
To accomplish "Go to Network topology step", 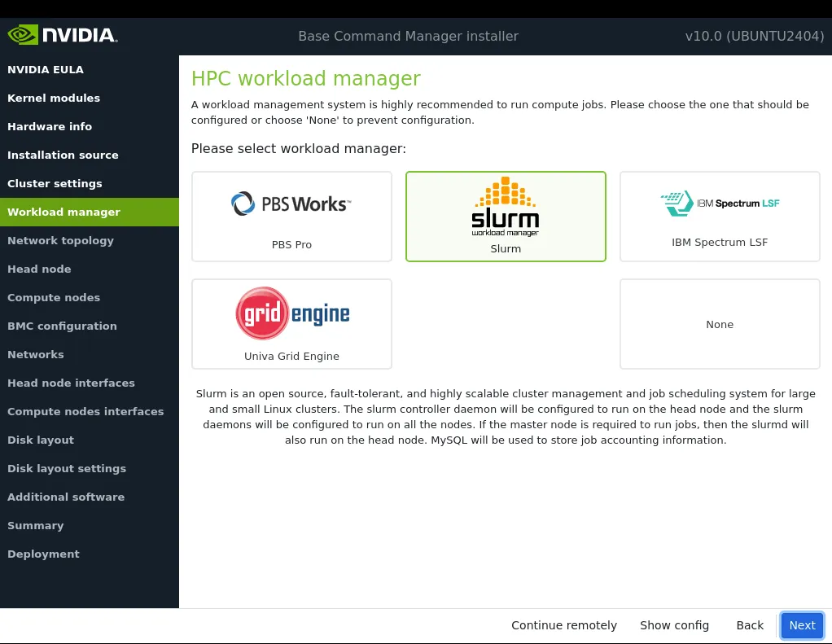I will point(90,241).
